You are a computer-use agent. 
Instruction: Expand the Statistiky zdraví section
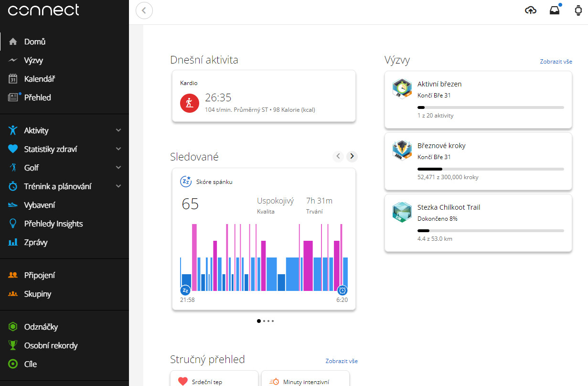pyautogui.click(x=118, y=149)
